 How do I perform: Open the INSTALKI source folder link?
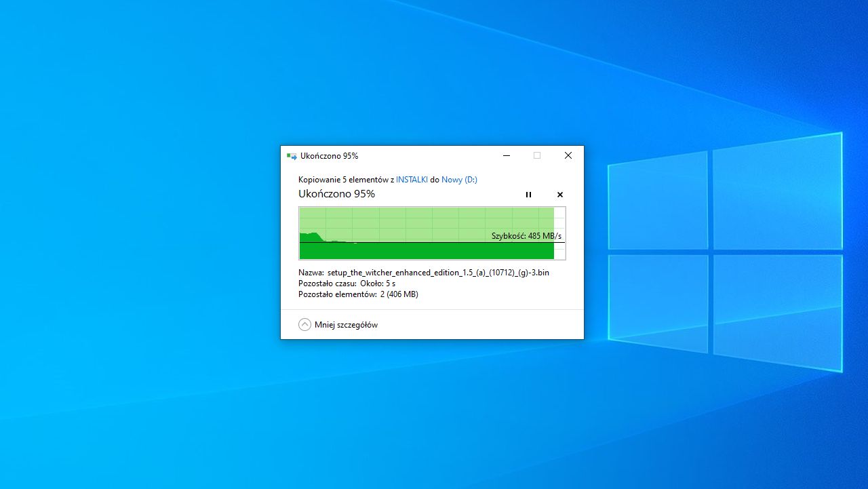pyautogui.click(x=412, y=180)
